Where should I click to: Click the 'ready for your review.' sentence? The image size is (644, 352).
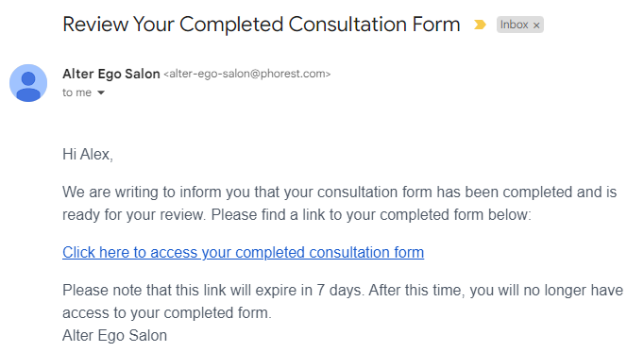coord(134,214)
